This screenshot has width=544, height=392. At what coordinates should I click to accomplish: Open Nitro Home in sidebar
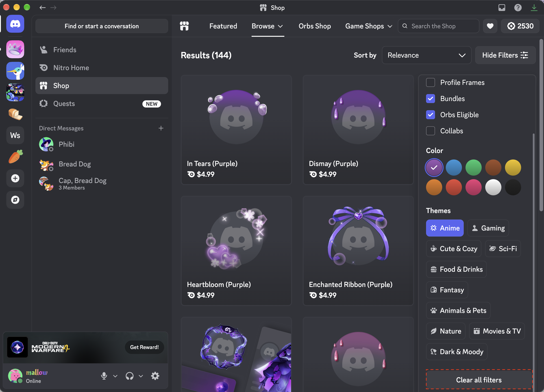[x=102, y=68]
